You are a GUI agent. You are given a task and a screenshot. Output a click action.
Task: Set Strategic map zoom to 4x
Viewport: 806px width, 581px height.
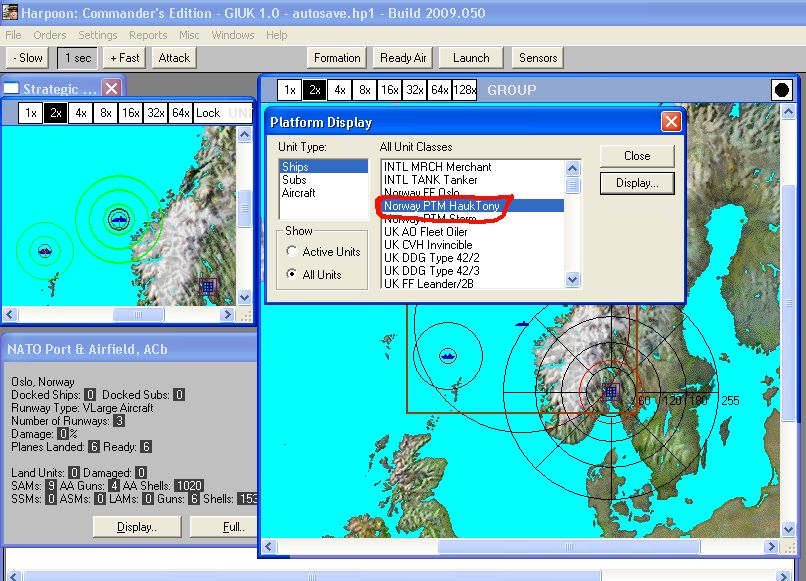pyautogui.click(x=81, y=113)
